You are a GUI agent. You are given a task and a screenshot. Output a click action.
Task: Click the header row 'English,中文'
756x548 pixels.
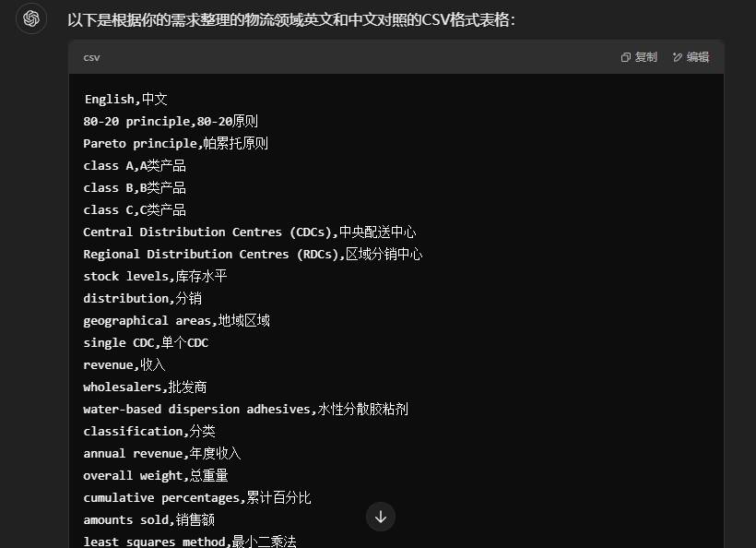(x=125, y=99)
